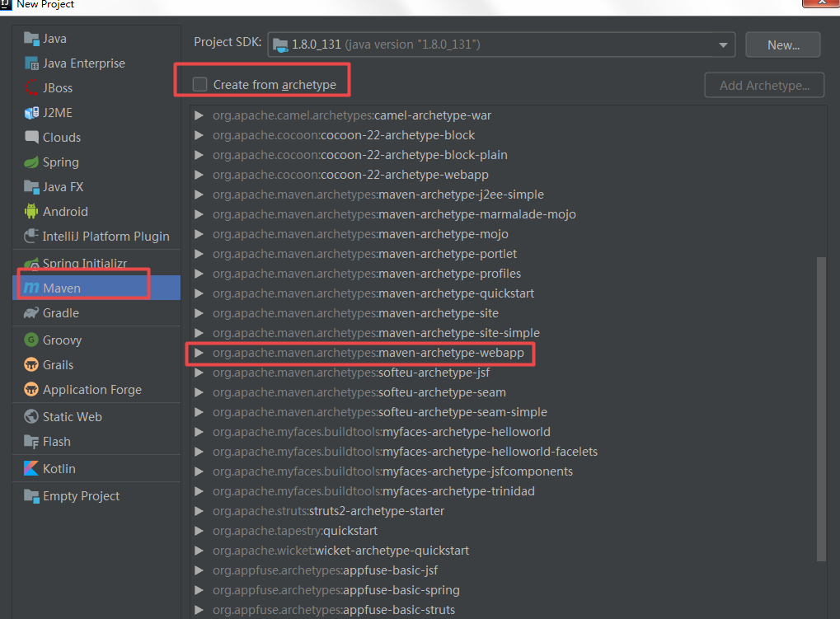Click the Maven 'm' icon
The image size is (840, 619).
click(x=31, y=288)
